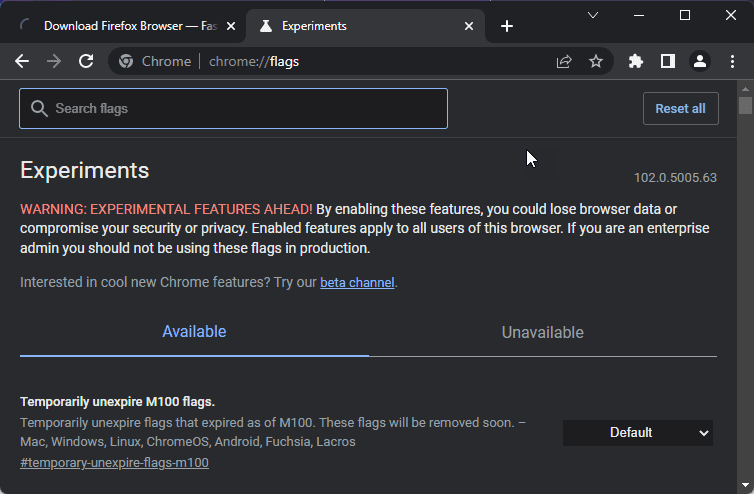
Task: Open the profile avatar menu
Action: click(x=700, y=62)
